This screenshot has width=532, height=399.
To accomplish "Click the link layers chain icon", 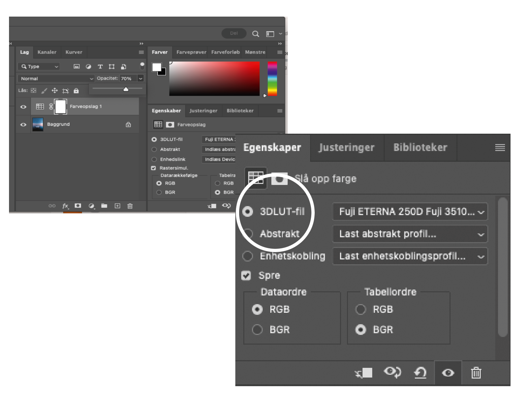I will (52, 206).
